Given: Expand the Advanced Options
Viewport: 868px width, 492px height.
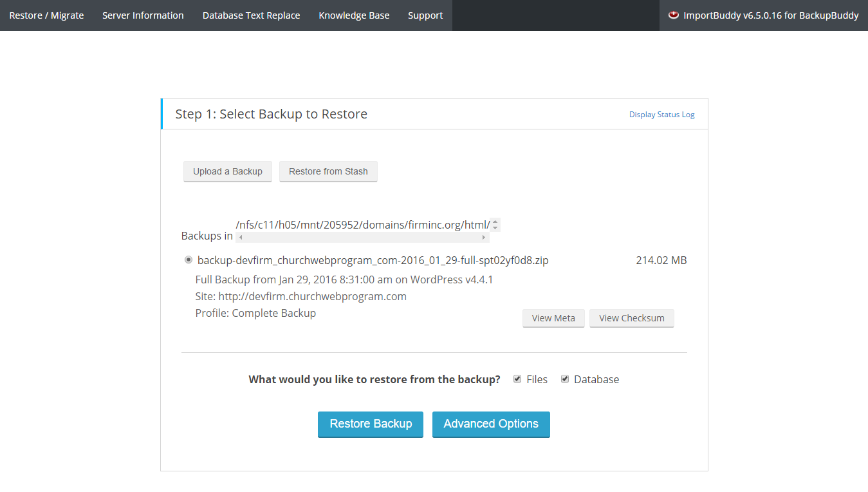Looking at the screenshot, I should pos(491,424).
